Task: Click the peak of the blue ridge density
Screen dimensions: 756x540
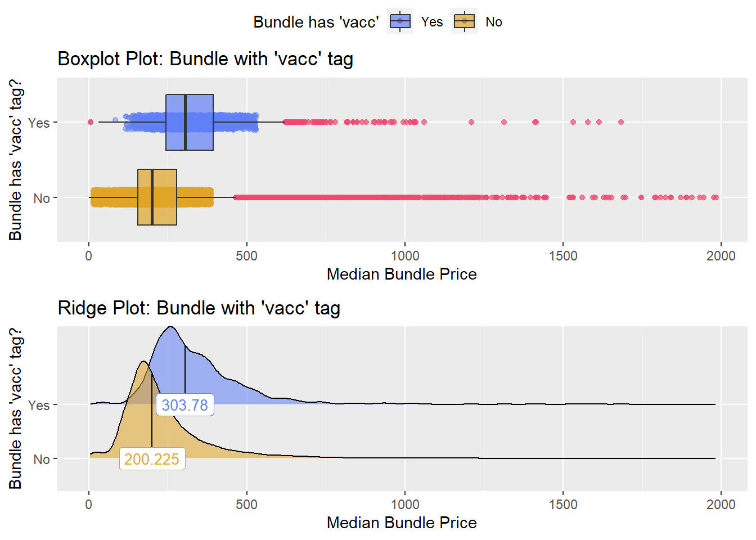Action: pos(172,328)
